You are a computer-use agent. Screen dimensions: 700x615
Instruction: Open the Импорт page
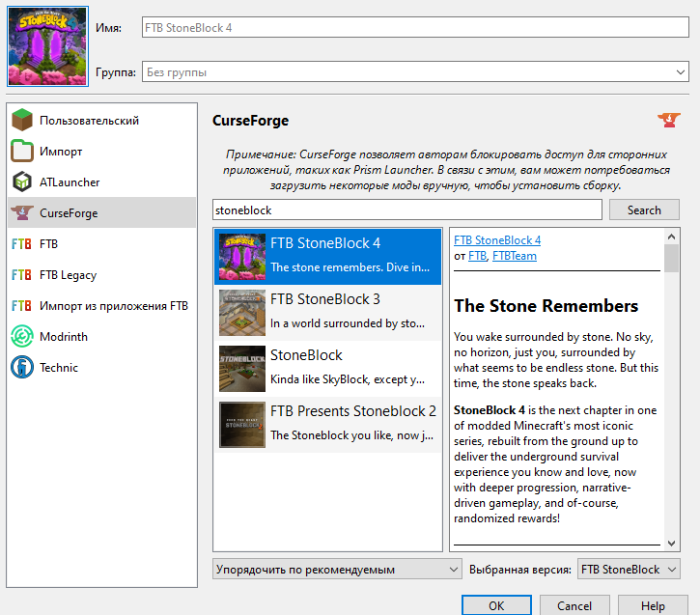click(x=101, y=151)
